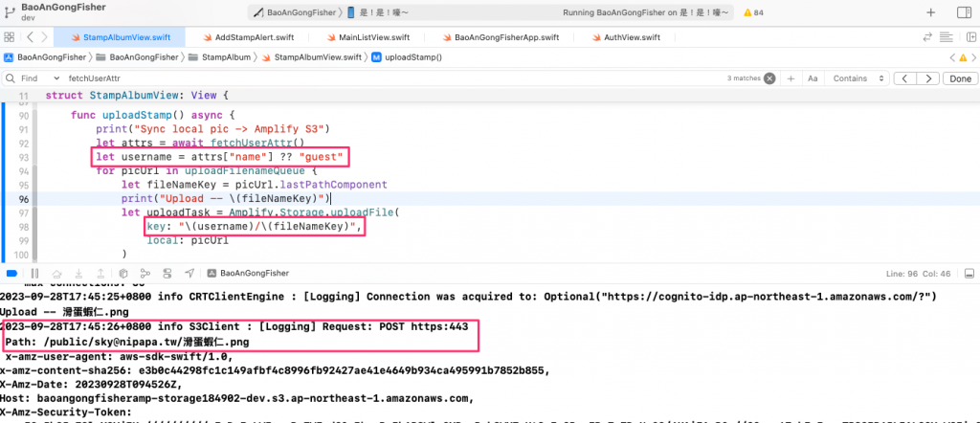Open the debug memory graph icon
This screenshot has height=423, width=980.
[x=145, y=274]
